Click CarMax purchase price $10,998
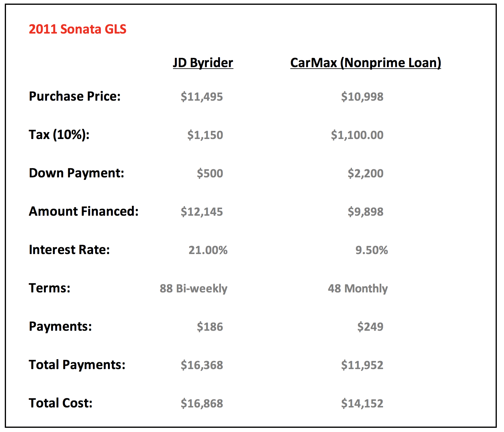This screenshot has width=504, height=432. pos(362,97)
